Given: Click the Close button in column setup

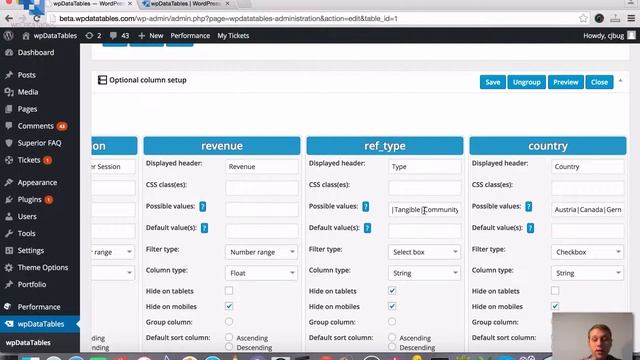Looking at the screenshot, I should click(599, 82).
